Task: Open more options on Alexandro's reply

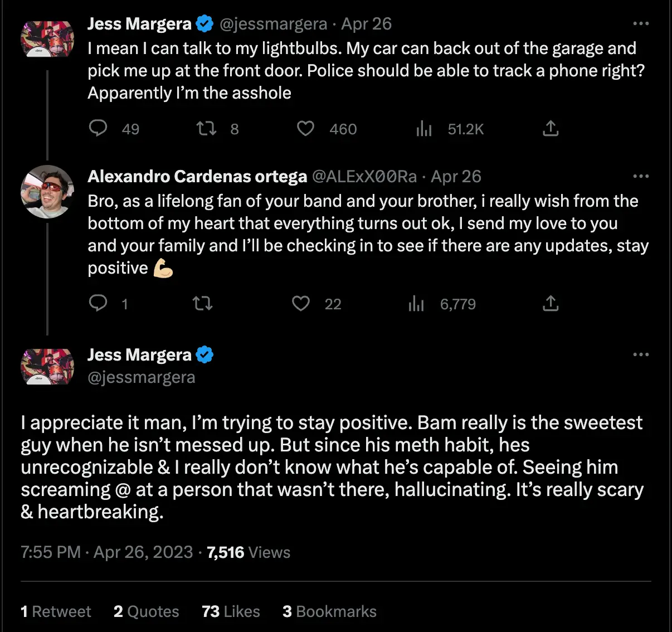Action: (640, 176)
